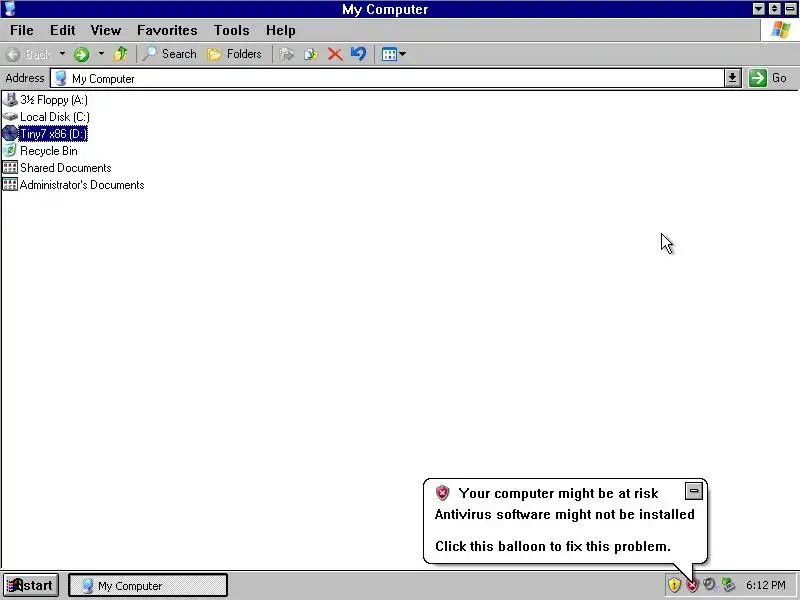Expand the Address bar dropdown arrow
Viewport: 800px width, 600px height.
(733, 78)
